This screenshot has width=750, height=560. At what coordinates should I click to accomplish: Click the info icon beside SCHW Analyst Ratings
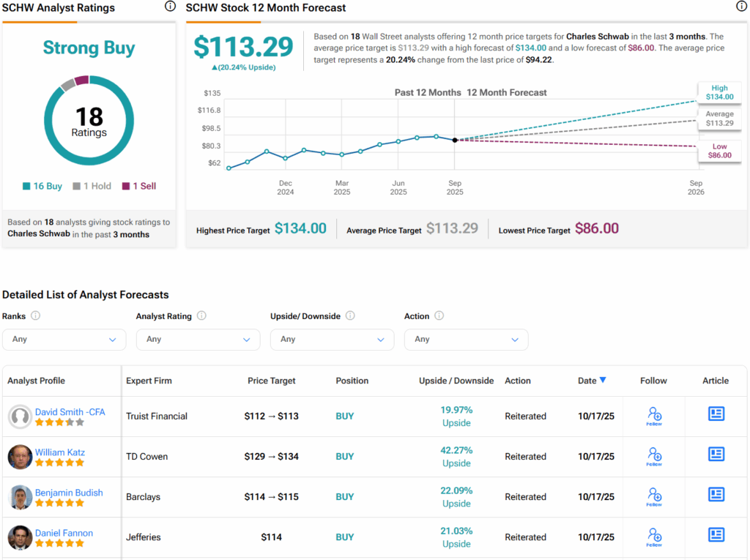170,7
